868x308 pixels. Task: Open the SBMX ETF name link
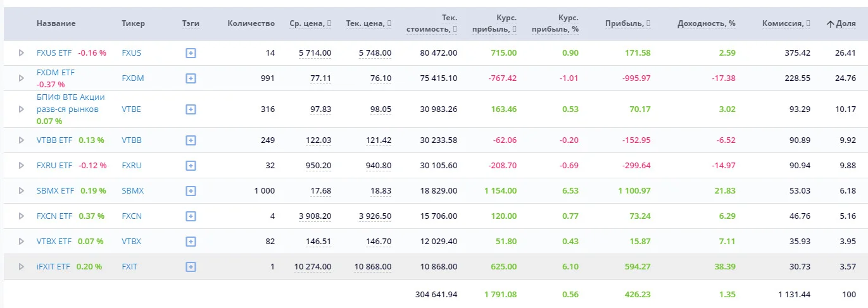55,191
